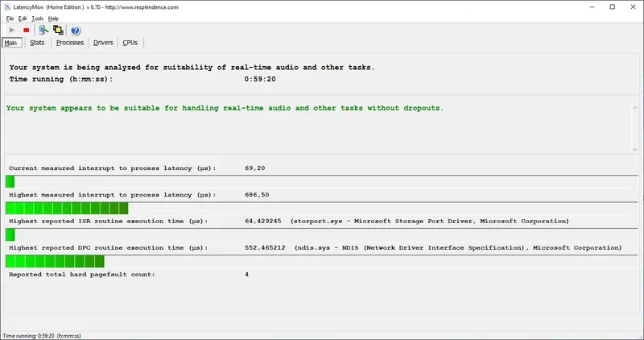Viewport: 644px width, 340px height.
Task: Click the message box scroll down arrow
Action: 635,149
